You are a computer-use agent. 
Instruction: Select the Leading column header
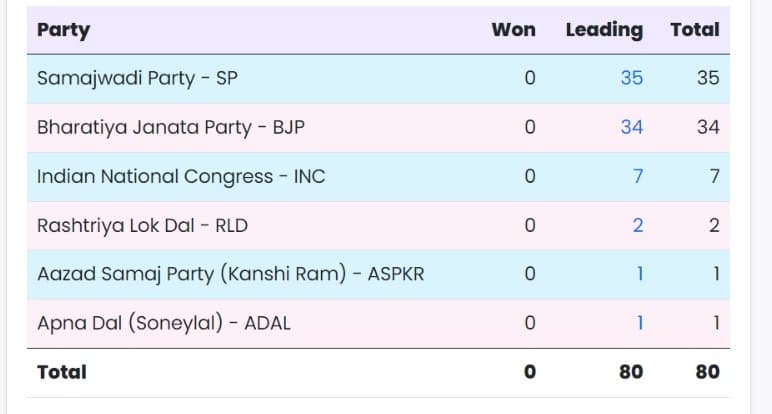pos(604,30)
